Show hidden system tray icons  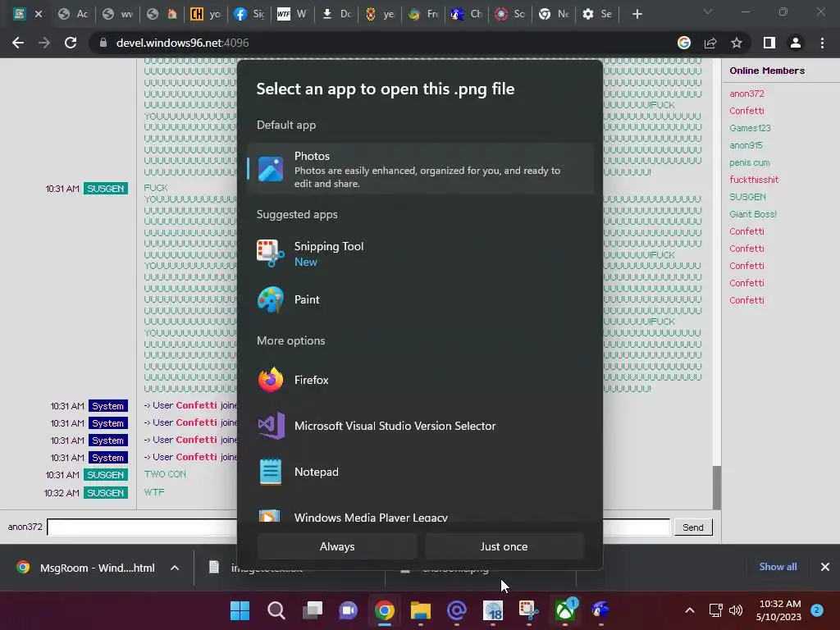pos(690,610)
